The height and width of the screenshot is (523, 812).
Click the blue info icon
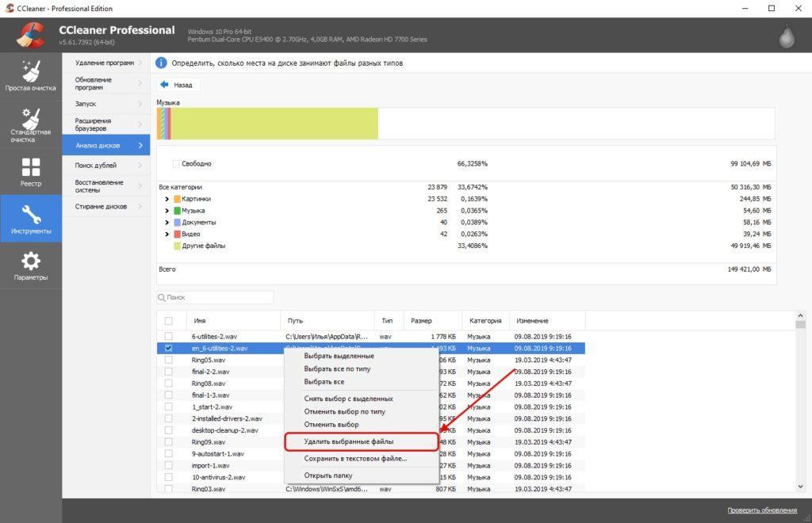(161, 63)
